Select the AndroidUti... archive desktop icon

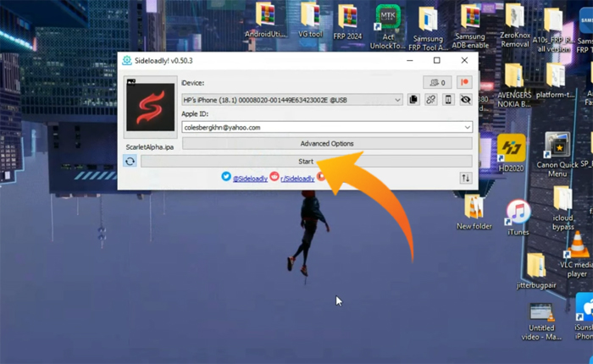pyautogui.click(x=265, y=19)
